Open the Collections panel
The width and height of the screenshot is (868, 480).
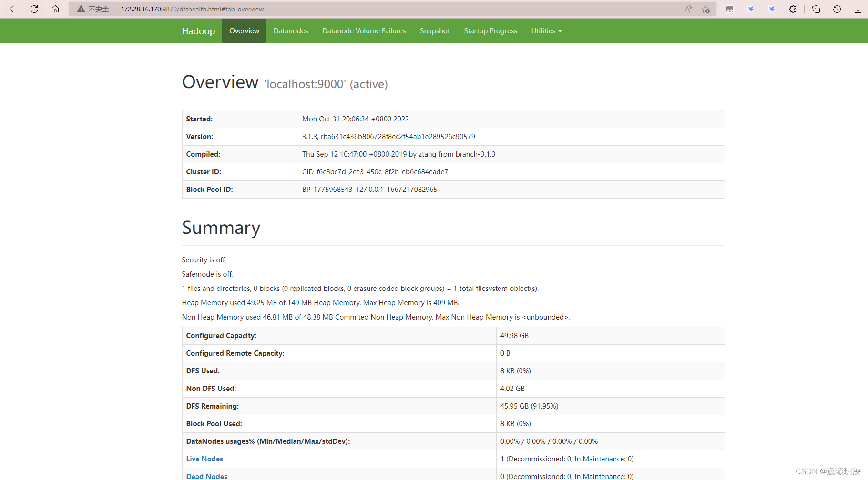[816, 9]
